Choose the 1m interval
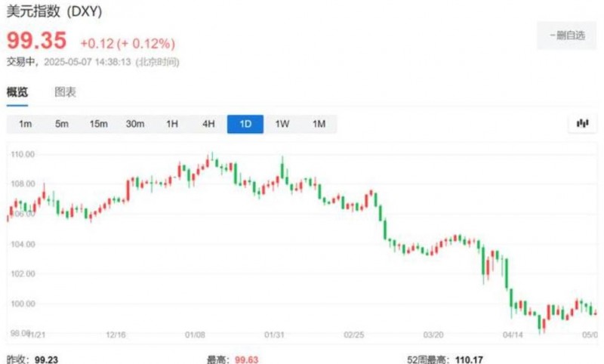Viewport: 604px width, 364px height. tap(25, 124)
